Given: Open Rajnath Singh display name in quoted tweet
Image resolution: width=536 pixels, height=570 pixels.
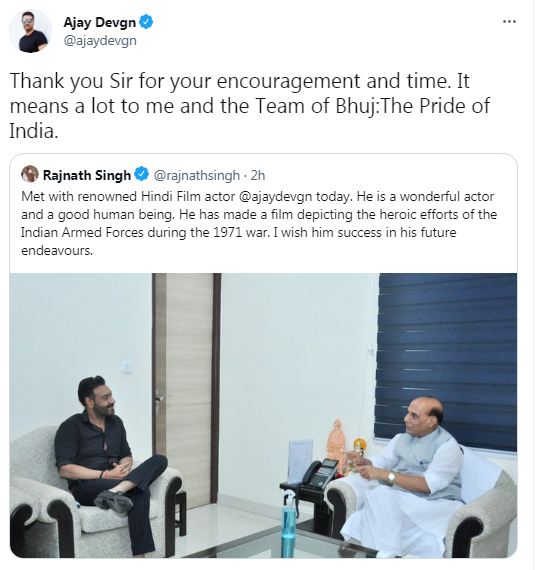Looking at the screenshot, I should coord(87,175).
